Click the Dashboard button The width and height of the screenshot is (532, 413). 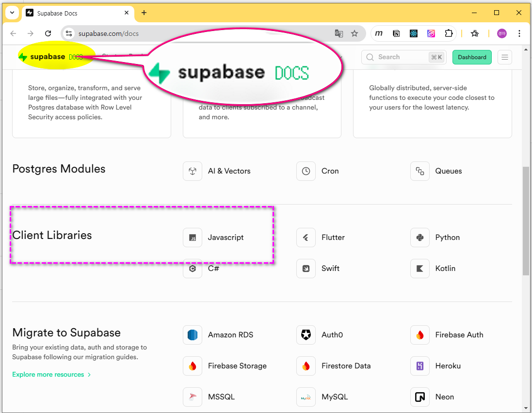click(x=472, y=57)
